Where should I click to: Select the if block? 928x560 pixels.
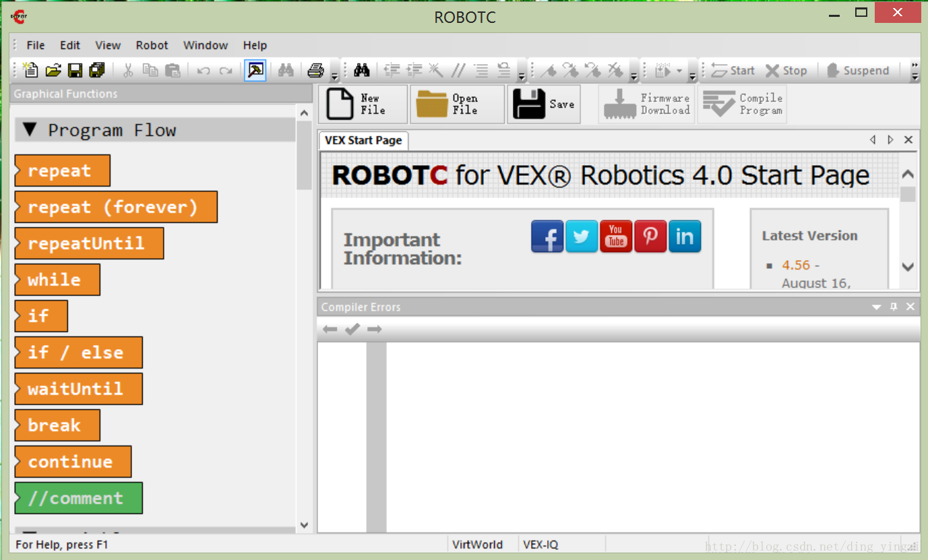point(41,316)
